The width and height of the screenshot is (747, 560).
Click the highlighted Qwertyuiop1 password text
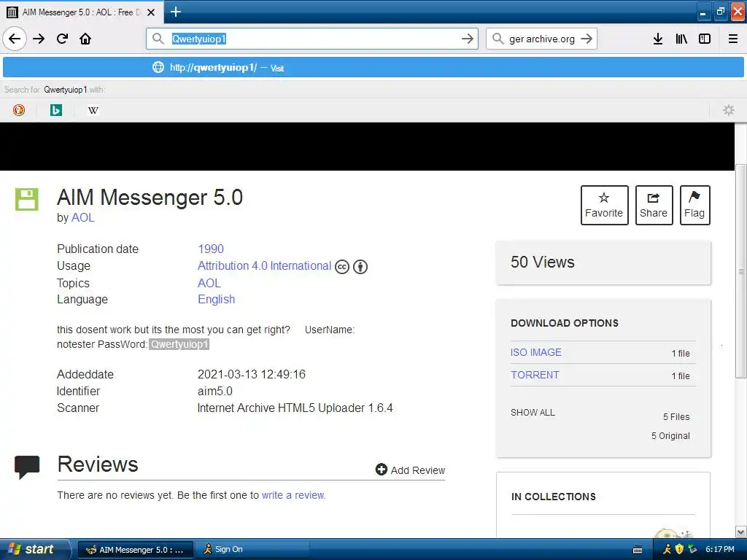(179, 344)
